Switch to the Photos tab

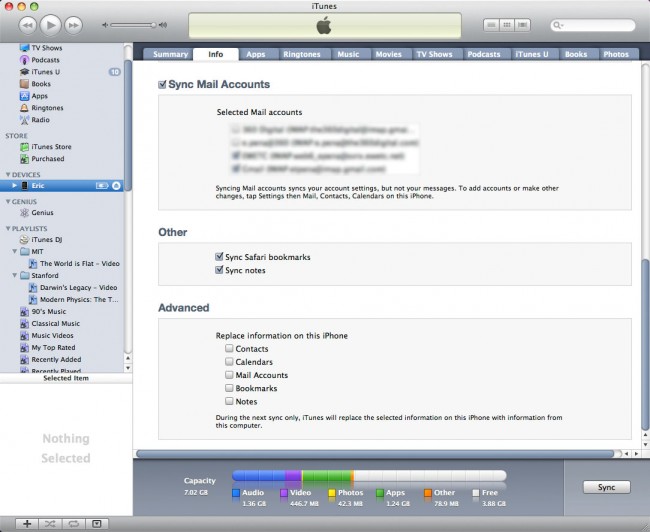tap(616, 54)
